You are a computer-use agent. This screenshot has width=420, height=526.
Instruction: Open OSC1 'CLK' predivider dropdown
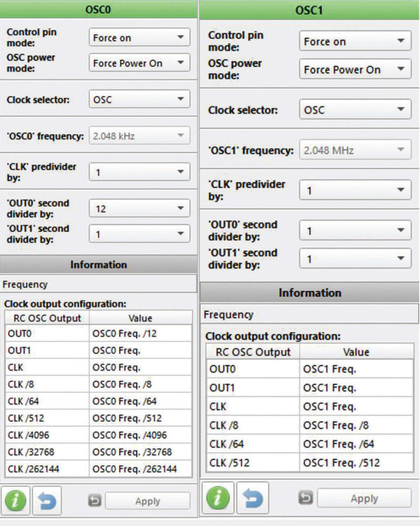[355, 190]
